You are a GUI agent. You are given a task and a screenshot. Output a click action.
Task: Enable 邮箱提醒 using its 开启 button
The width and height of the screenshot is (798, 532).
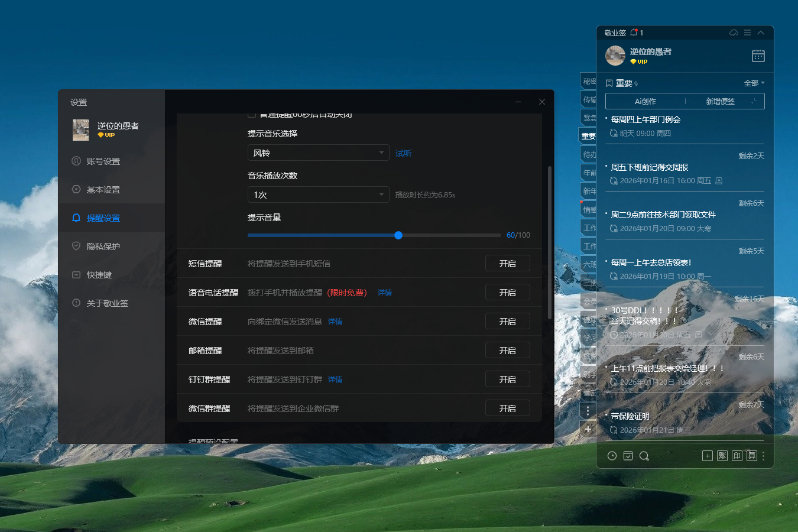(x=507, y=351)
